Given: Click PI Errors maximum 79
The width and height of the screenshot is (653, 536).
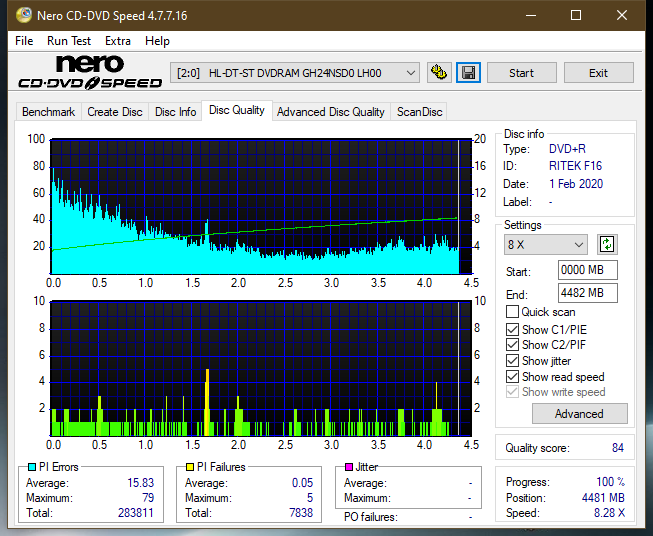Looking at the screenshot, I should click(148, 498).
